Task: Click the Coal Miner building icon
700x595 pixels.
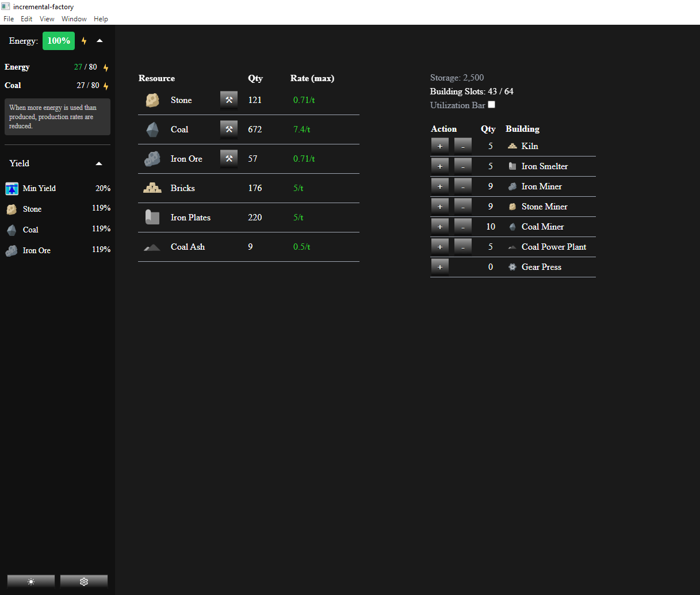Action: 512,227
